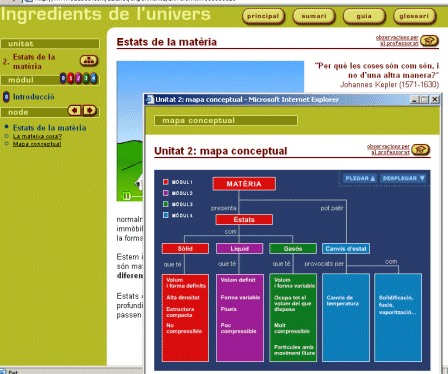
Task: Pause the animation playback
Action: 126,196
